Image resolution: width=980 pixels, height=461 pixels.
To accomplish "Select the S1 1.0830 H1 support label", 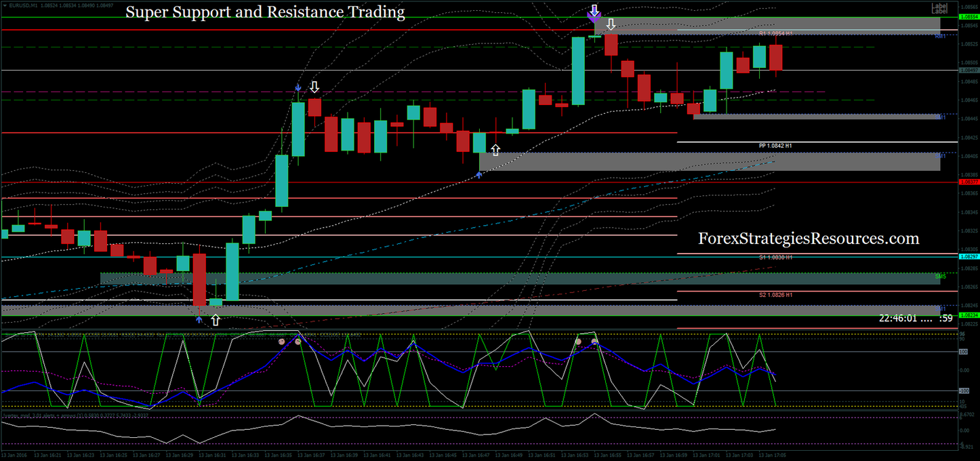I will click(x=775, y=258).
